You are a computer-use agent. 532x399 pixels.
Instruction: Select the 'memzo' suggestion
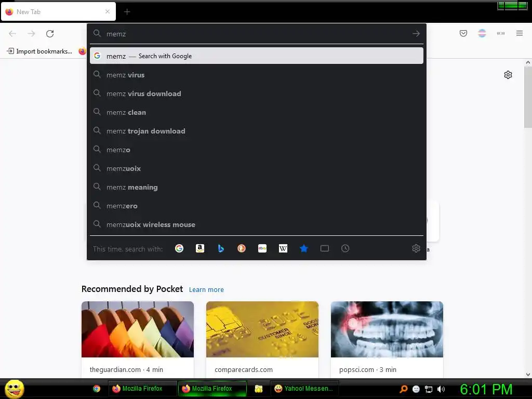(257, 150)
